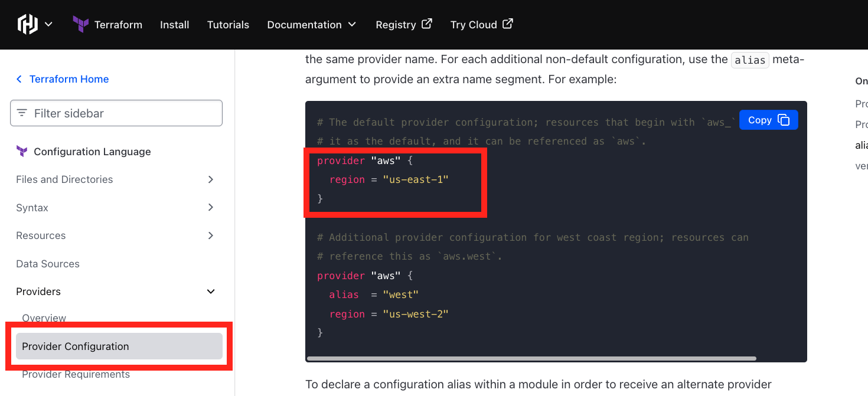The image size is (868, 396).
Task: Open the HashiCorp products dropdown chevron
Action: click(x=48, y=24)
